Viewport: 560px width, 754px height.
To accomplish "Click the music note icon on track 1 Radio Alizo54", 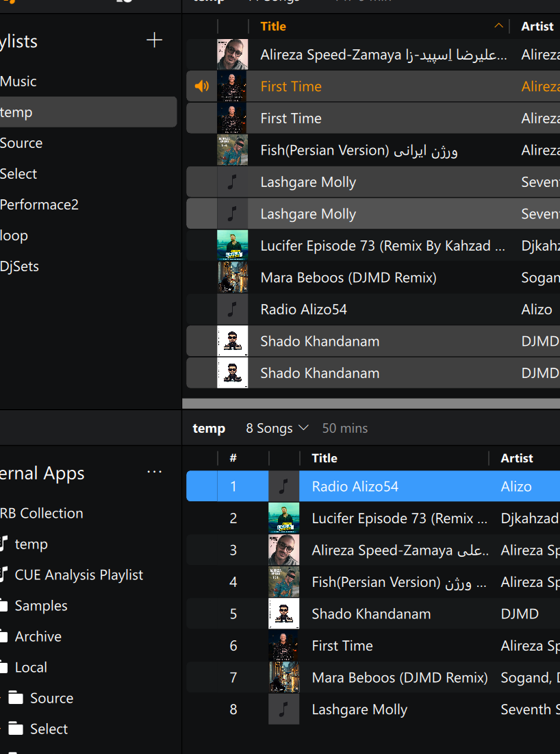I will tap(283, 486).
